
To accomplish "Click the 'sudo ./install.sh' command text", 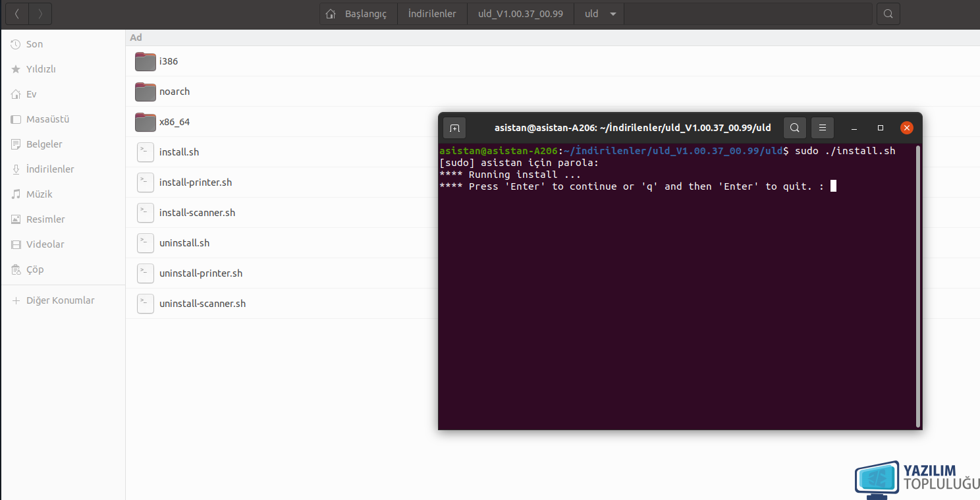I will click(x=845, y=151).
